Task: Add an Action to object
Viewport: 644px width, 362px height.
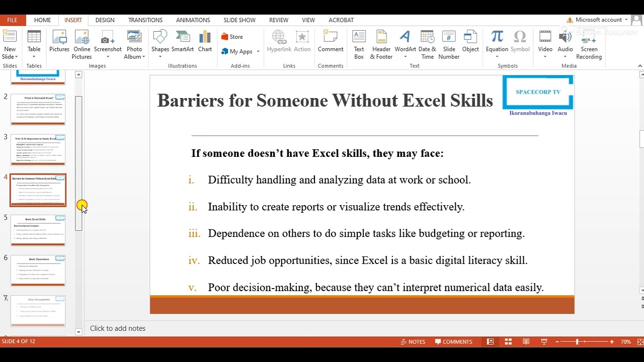Action: 302,42
